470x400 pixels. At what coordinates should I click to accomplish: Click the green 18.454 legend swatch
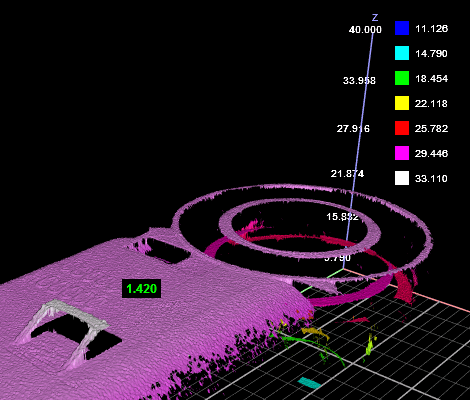pos(402,78)
